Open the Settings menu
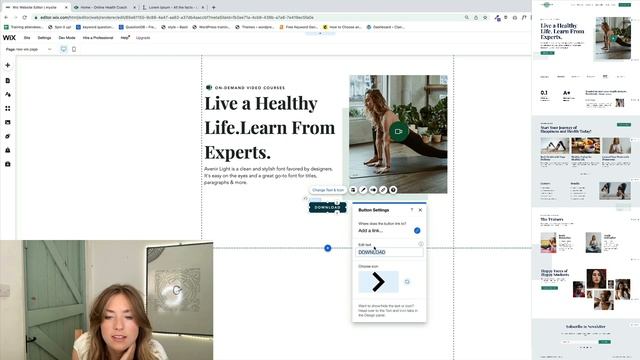 click(44, 38)
